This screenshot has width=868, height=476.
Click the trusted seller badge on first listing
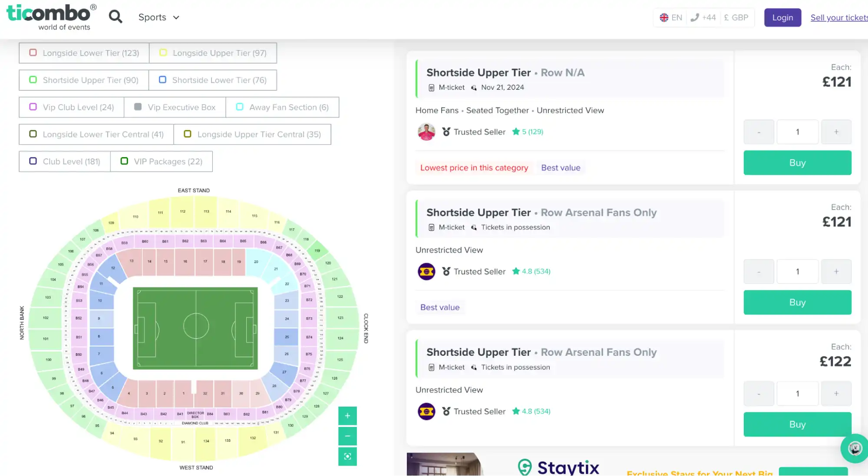pyautogui.click(x=446, y=131)
